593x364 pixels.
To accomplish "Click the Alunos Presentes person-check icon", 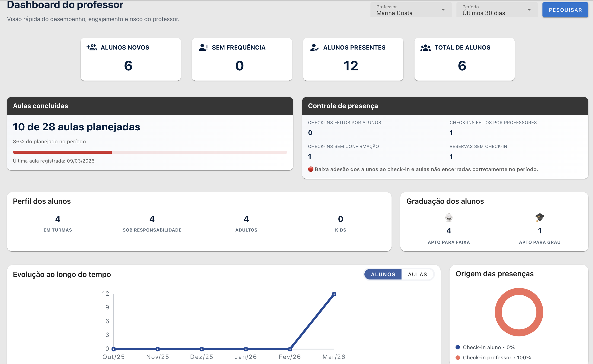I will coord(314,47).
